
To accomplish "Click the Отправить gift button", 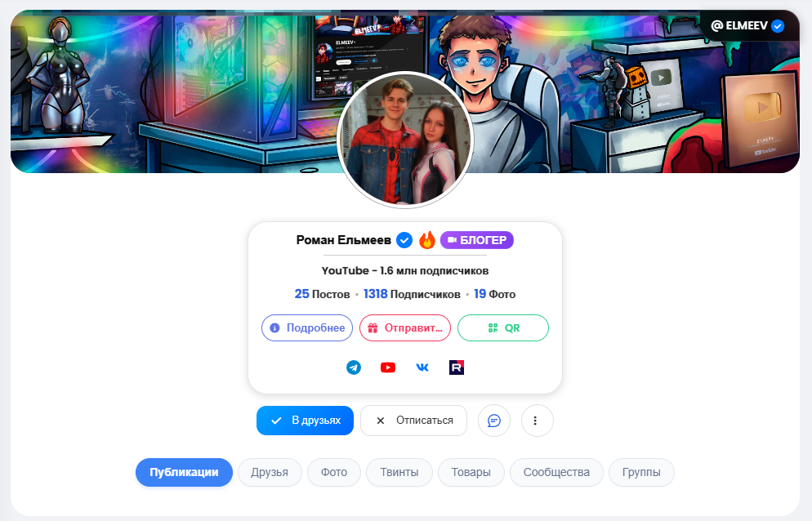I will pyautogui.click(x=405, y=327).
